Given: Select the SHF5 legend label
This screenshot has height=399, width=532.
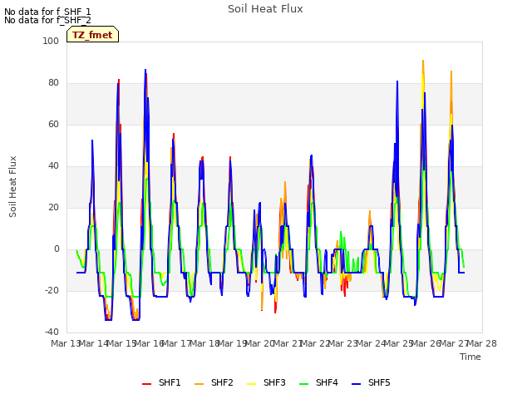Looking at the screenshot, I should click(x=379, y=382).
